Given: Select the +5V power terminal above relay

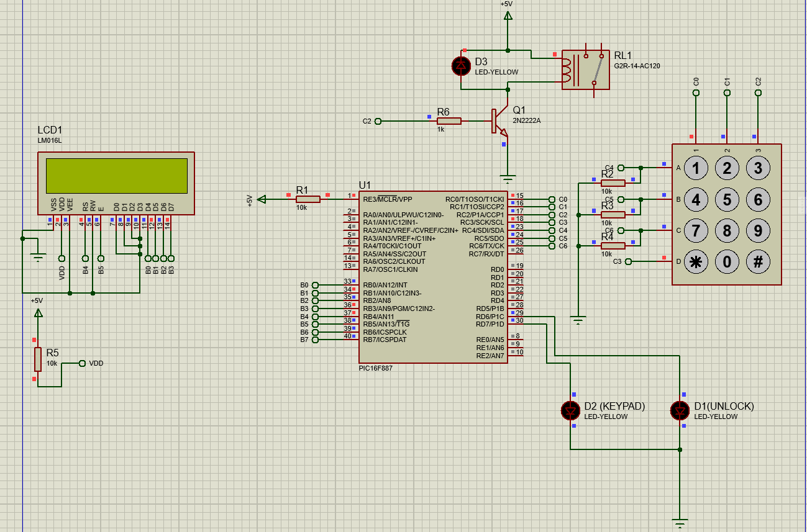Looking at the screenshot, I should pyautogui.click(x=508, y=14).
